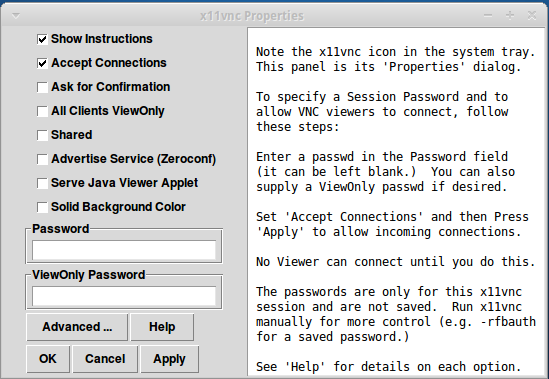
Task: Enable Advertise Service (Zeroconf)
Action: pos(42,159)
